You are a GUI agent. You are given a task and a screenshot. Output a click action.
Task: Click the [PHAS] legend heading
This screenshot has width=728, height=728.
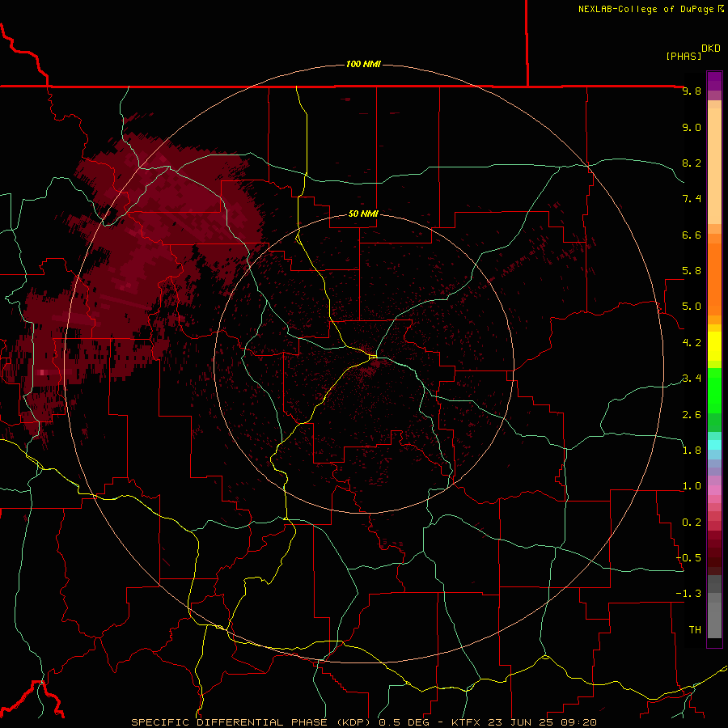click(x=684, y=56)
